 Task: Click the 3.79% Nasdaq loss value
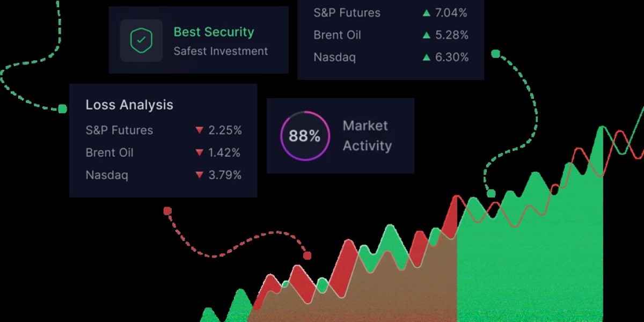click(x=225, y=175)
